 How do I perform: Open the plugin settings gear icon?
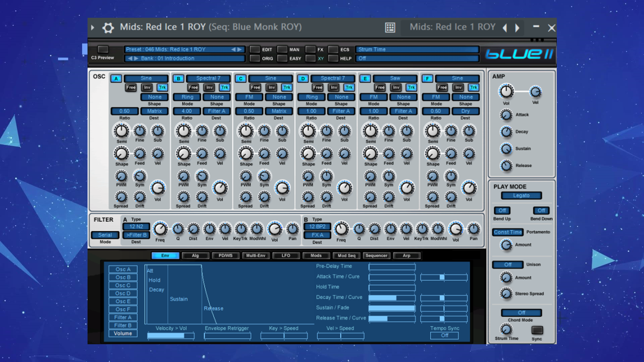(108, 27)
